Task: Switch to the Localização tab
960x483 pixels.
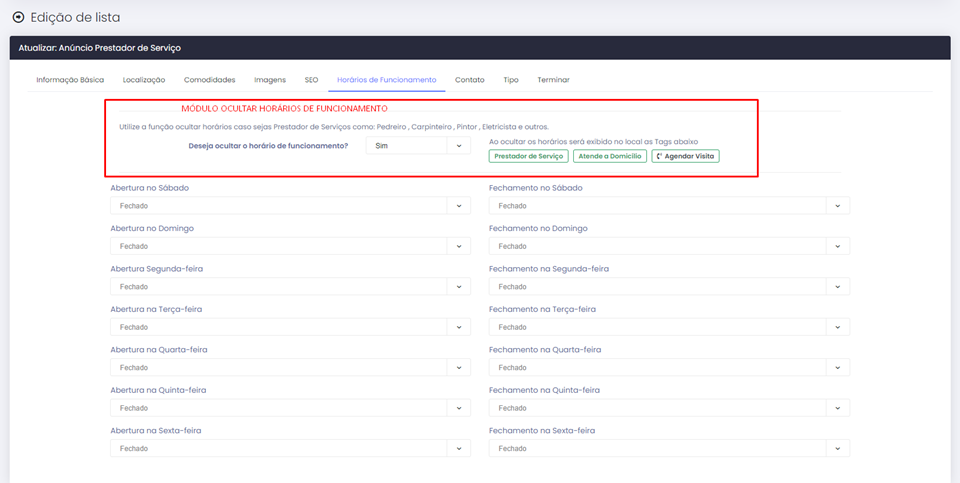Action: pos(144,80)
